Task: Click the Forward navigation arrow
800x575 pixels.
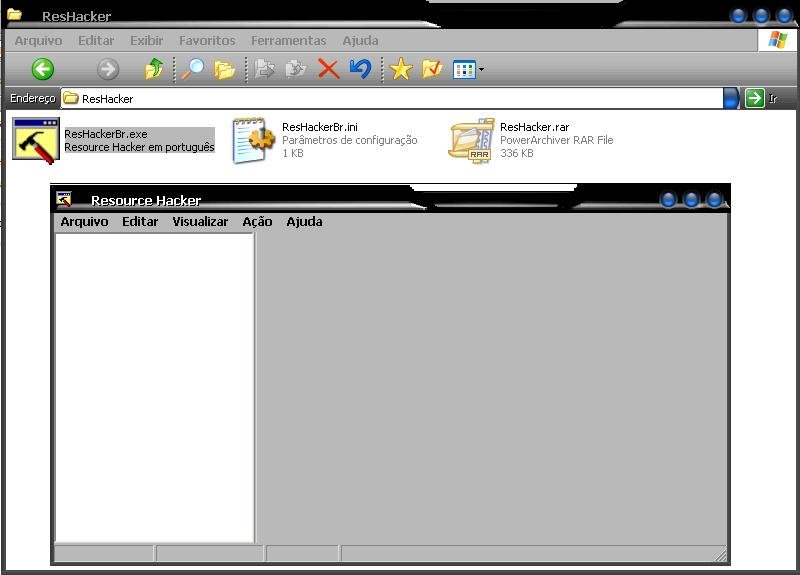Action: [107, 69]
